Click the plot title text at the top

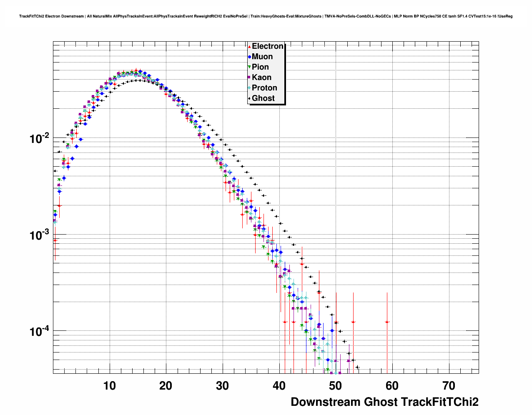266,16
